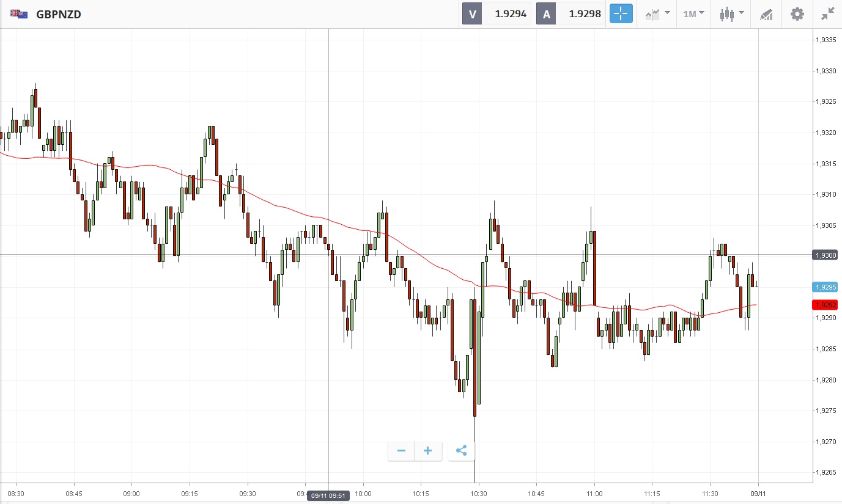Zoom in the chart with plus button
The width and height of the screenshot is (842, 504).
(428, 451)
